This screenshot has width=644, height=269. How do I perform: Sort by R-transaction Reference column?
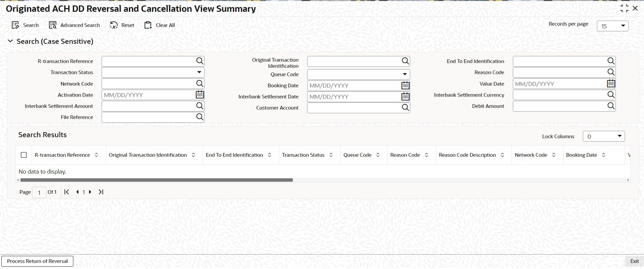tap(96, 155)
